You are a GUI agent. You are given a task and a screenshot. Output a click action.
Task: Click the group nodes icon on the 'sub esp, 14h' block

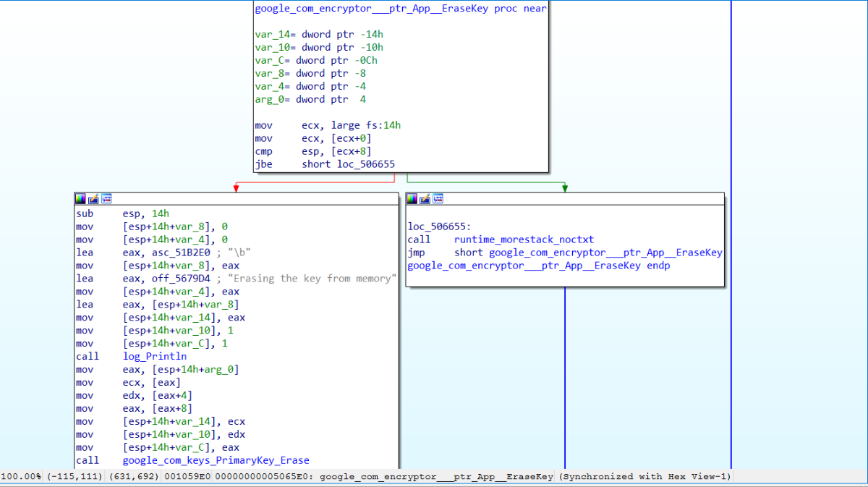coord(106,198)
